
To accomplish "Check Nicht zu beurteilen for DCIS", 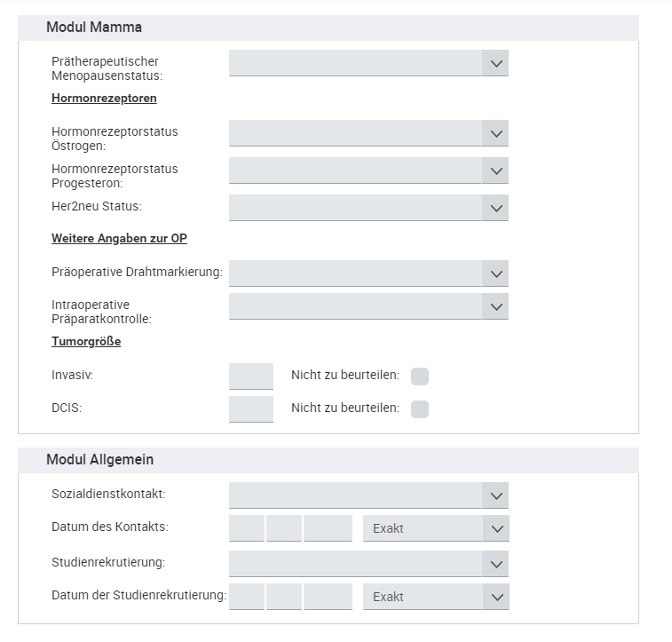I will tap(420, 409).
